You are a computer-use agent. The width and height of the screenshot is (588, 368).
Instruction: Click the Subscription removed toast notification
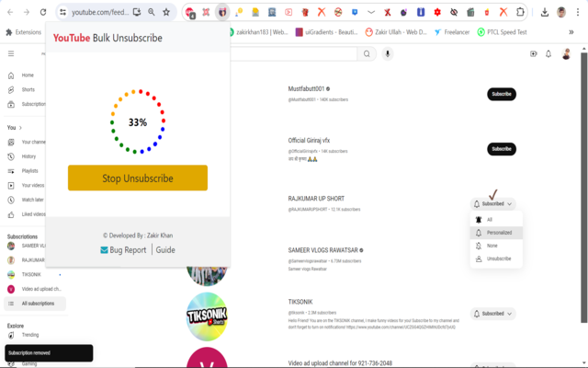coord(49,353)
